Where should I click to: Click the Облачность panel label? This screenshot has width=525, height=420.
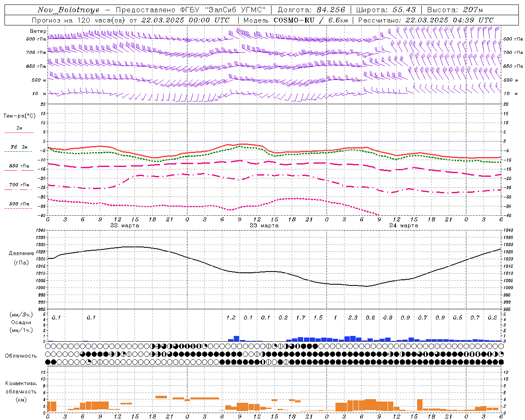(x=21, y=356)
